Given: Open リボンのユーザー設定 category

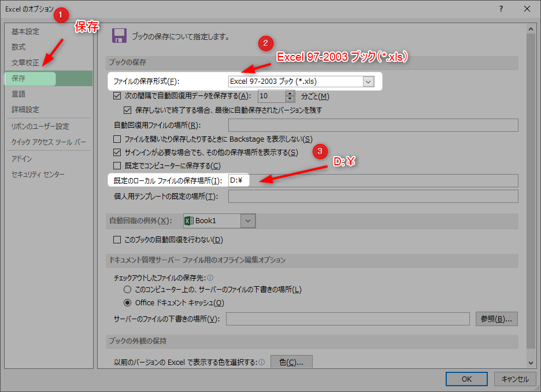Looking at the screenshot, I should click(40, 126).
